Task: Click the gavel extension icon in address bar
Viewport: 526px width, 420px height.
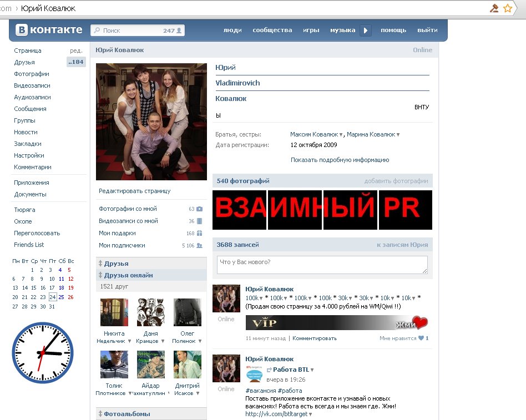Action: pyautogui.click(x=494, y=8)
